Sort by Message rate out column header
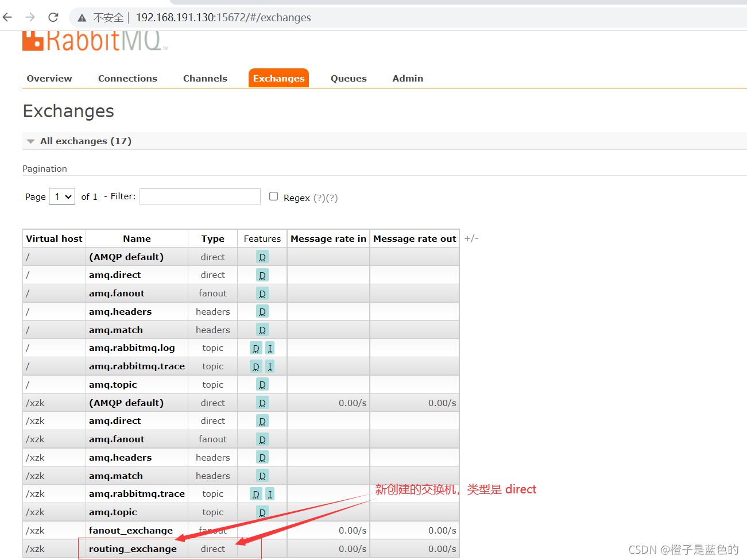The height and width of the screenshot is (560, 747). [x=415, y=239]
